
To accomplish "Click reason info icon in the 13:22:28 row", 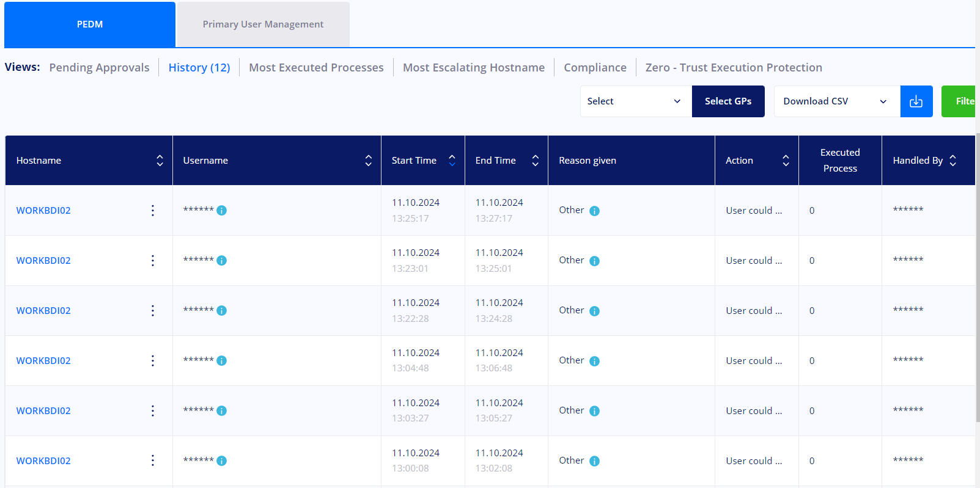I will tap(594, 311).
